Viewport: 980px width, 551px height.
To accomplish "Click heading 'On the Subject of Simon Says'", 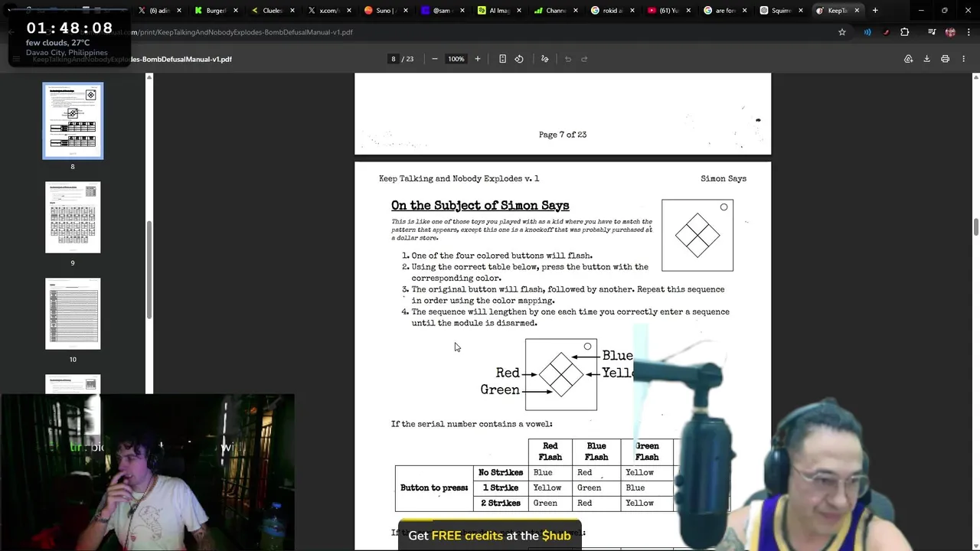I will (480, 205).
